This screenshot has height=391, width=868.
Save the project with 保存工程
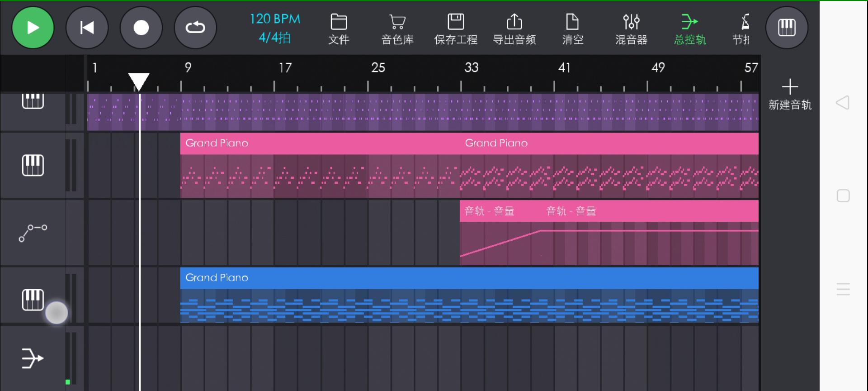coord(456,29)
